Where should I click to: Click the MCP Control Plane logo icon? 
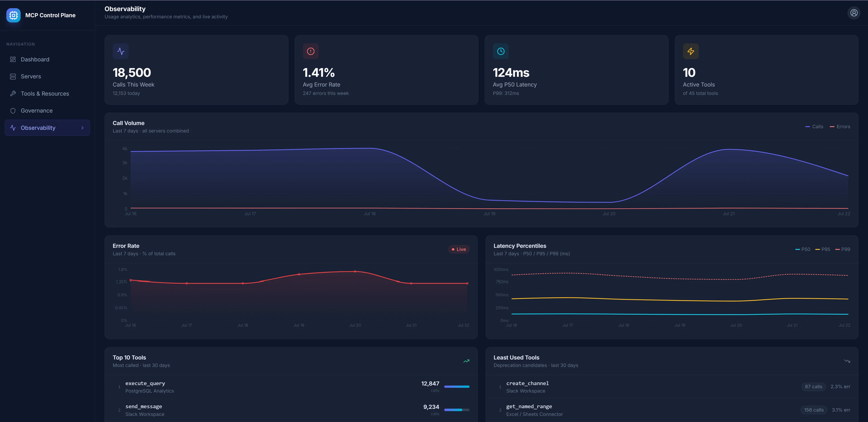14,15
